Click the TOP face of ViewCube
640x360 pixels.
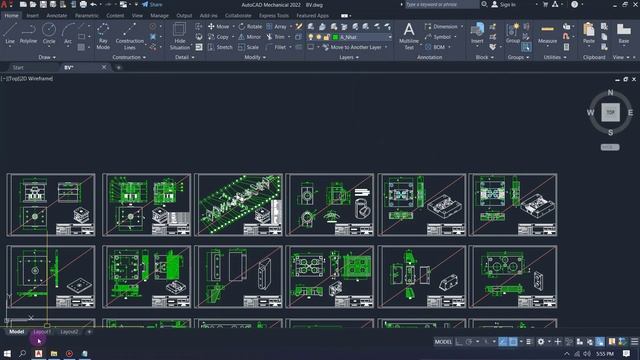pos(610,112)
